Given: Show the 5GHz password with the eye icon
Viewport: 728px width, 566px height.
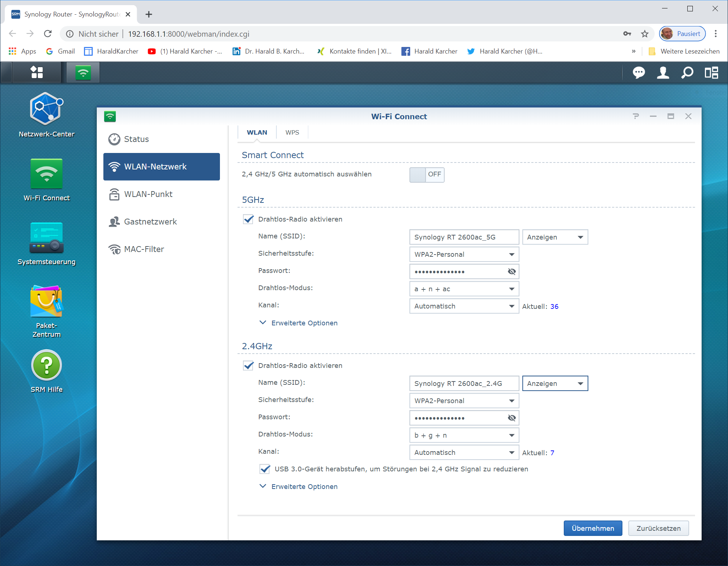Looking at the screenshot, I should tap(512, 272).
